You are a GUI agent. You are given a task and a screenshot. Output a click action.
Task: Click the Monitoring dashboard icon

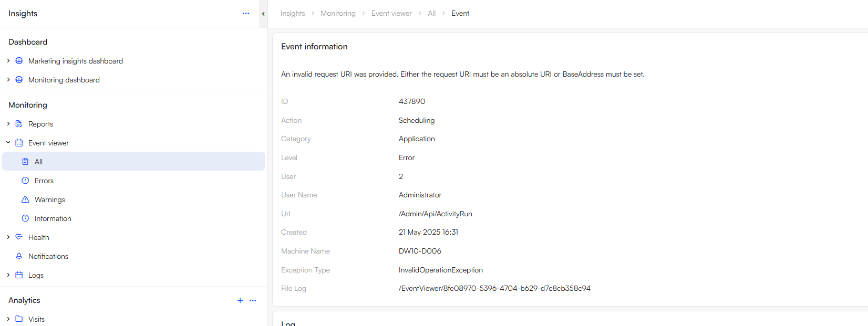pyautogui.click(x=19, y=80)
